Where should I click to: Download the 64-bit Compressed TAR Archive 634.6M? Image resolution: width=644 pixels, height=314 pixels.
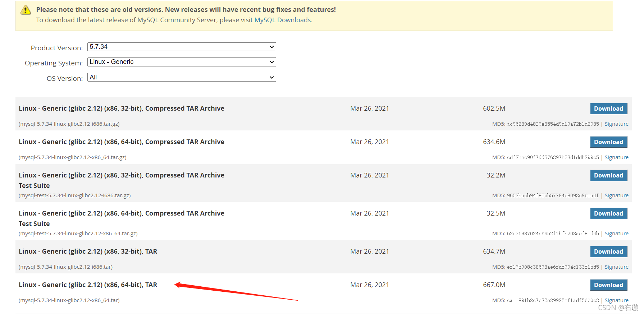(608, 142)
